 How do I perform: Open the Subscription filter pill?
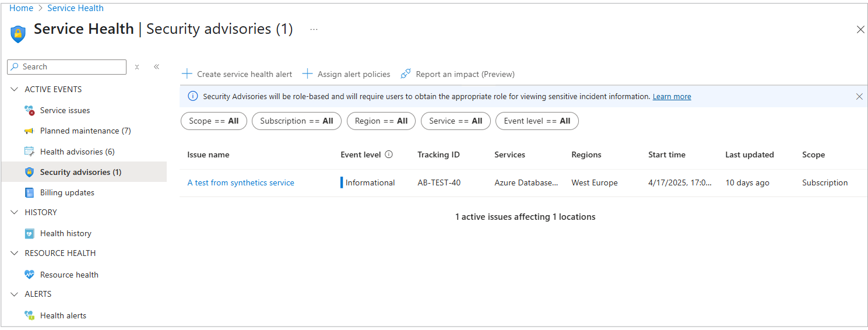coord(296,121)
